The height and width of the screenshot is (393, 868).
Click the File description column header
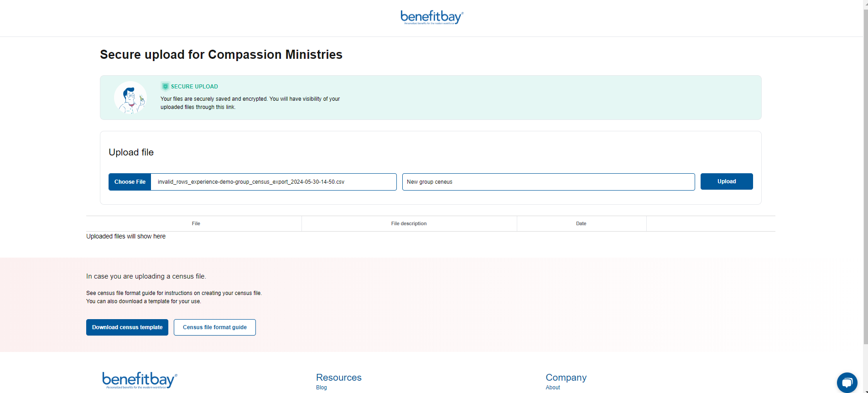409,223
